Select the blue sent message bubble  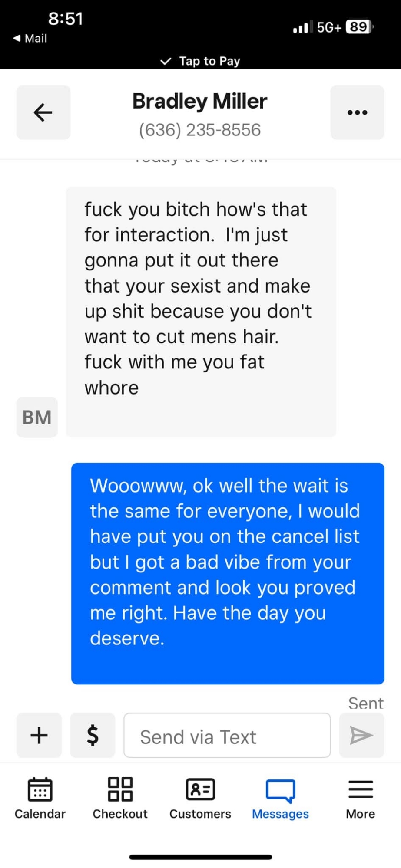point(228,573)
